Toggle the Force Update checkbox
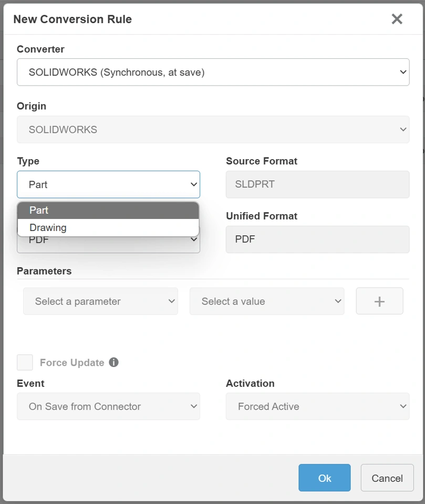Image resolution: width=425 pixels, height=504 pixels. pos(25,362)
